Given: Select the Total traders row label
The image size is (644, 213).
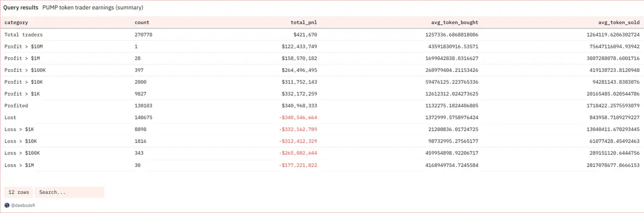Looking at the screenshot, I should click(x=24, y=35).
